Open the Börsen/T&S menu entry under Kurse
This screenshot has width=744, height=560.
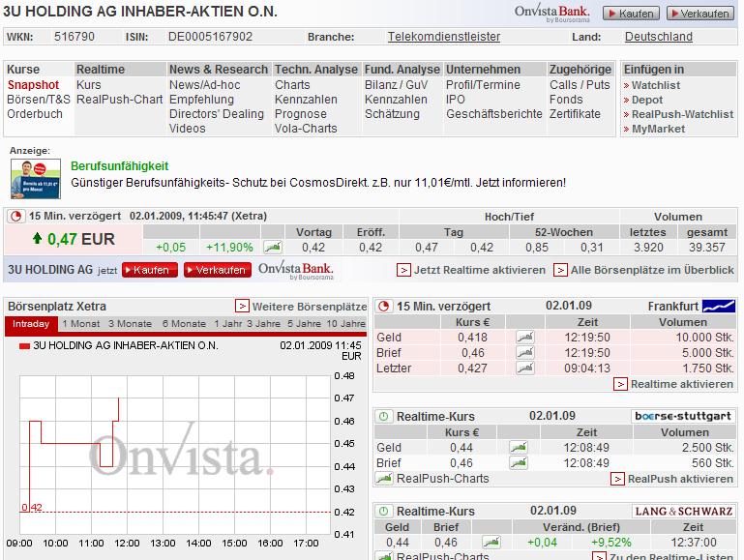click(39, 100)
